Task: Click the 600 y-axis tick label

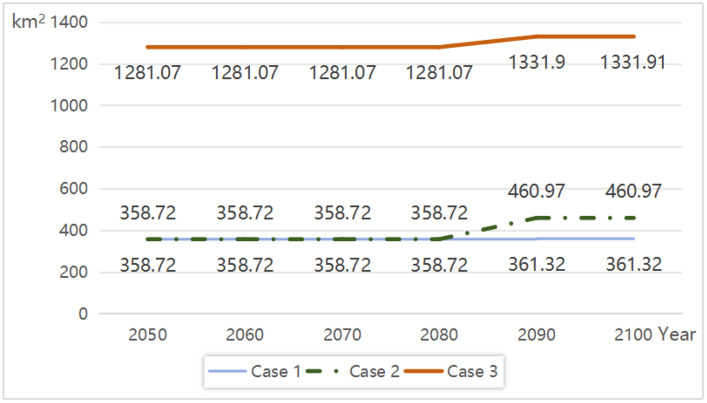Action: pyautogui.click(x=73, y=188)
